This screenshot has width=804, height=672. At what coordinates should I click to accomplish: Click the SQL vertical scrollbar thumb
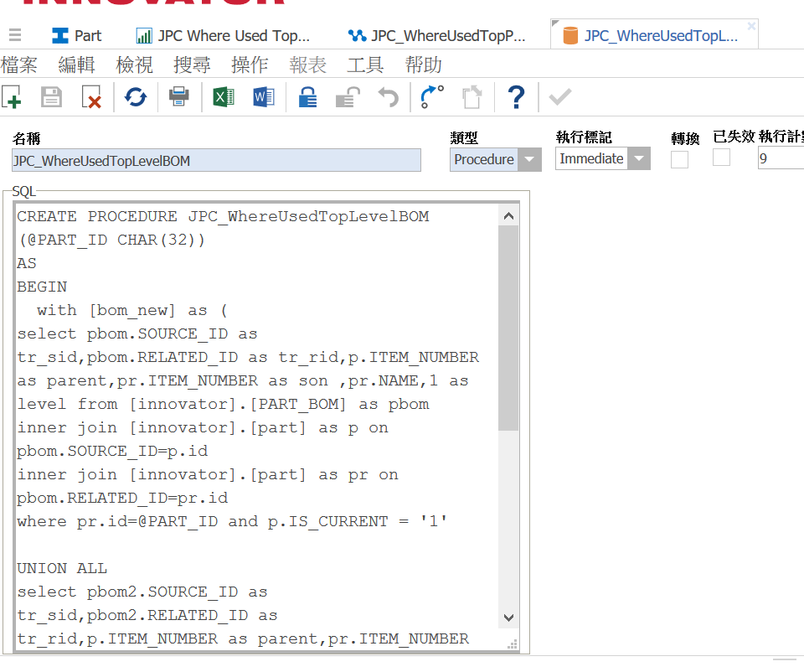[508, 328]
